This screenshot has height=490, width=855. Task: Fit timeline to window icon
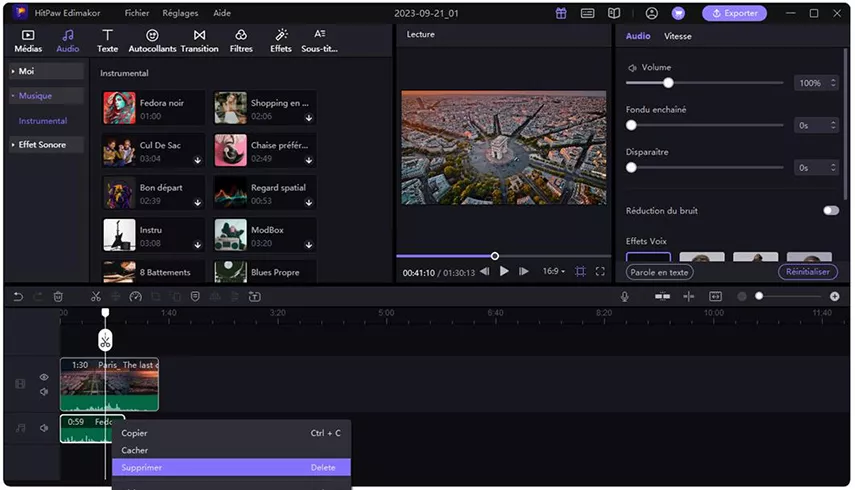[x=715, y=297]
